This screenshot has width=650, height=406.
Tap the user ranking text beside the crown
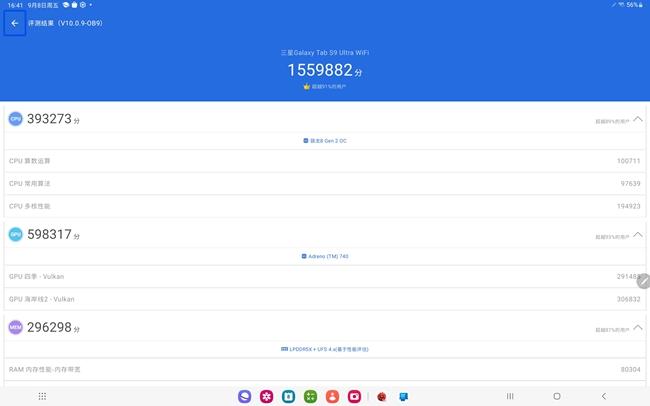click(329, 87)
